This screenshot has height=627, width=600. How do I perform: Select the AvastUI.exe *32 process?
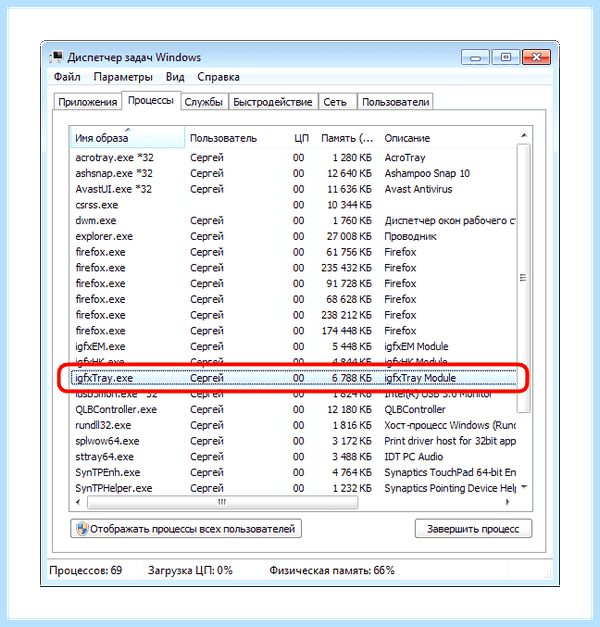tap(293, 189)
